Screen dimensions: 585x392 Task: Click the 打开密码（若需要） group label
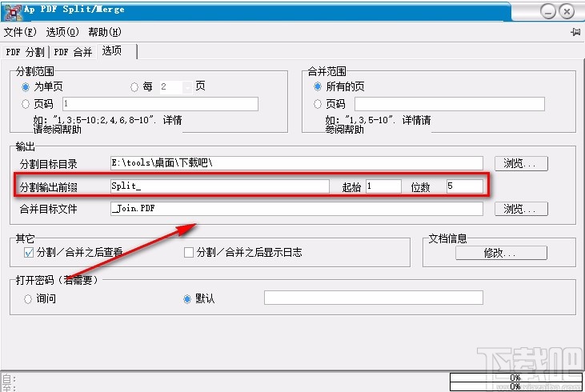coord(57,280)
